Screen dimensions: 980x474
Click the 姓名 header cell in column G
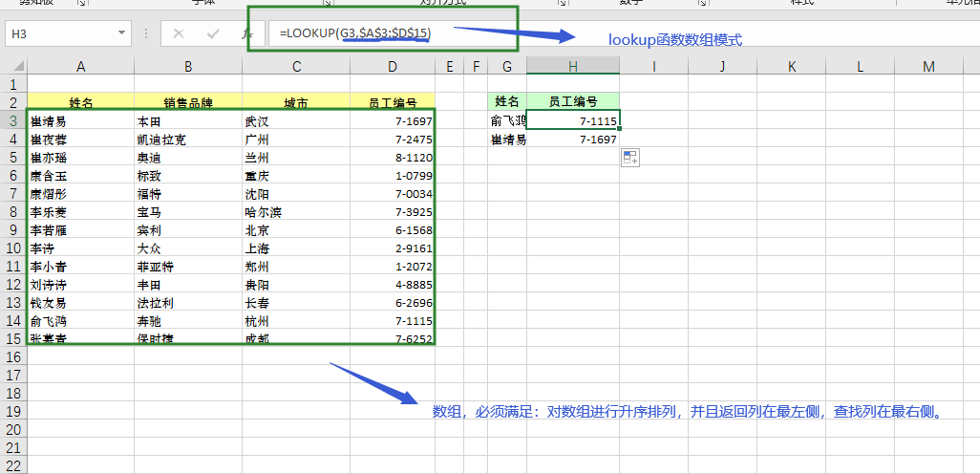pos(507,101)
